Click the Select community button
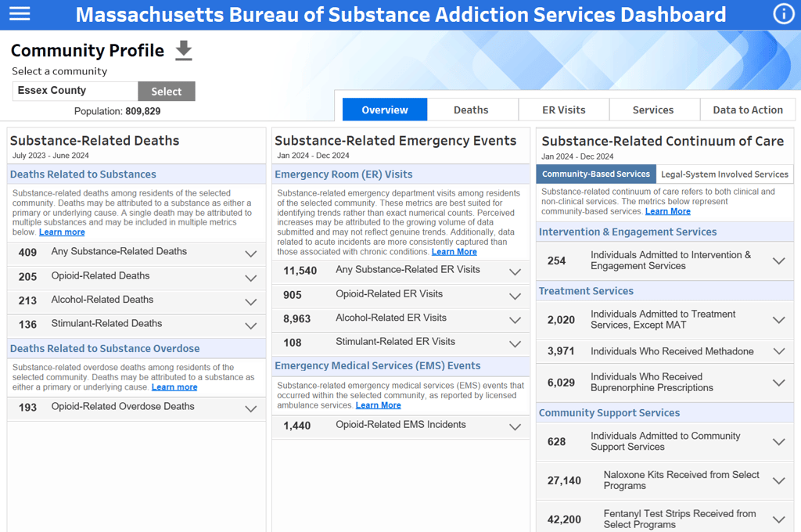Viewport: 801px width, 532px height. tap(167, 91)
